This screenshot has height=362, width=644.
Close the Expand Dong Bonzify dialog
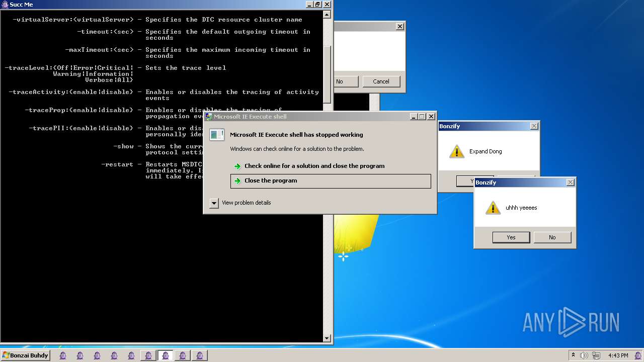tap(534, 126)
